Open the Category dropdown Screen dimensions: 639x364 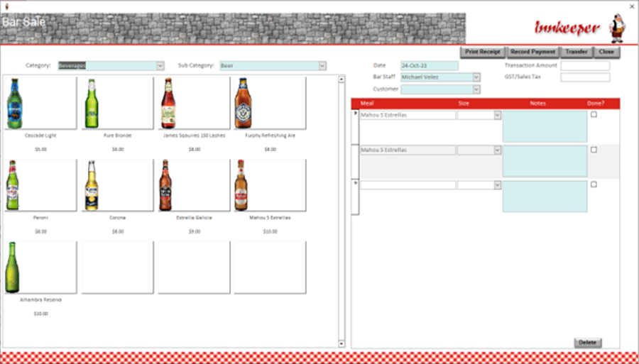point(160,65)
